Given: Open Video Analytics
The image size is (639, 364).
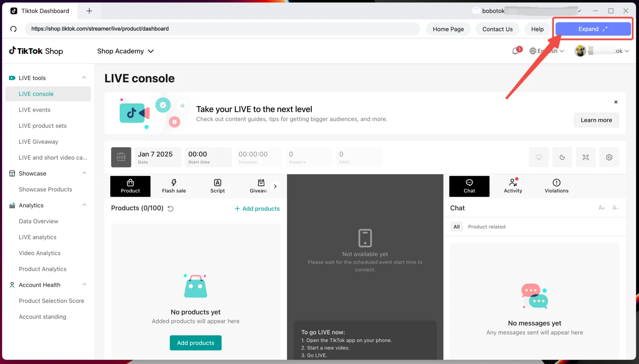Looking at the screenshot, I should click(40, 253).
